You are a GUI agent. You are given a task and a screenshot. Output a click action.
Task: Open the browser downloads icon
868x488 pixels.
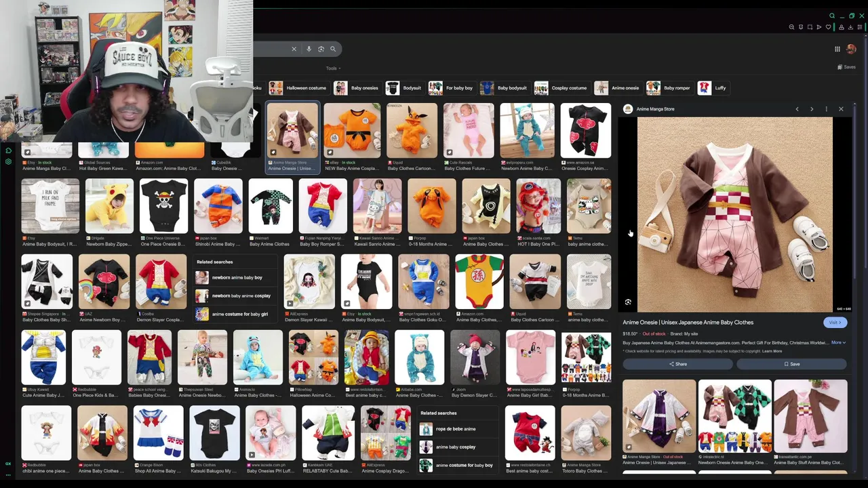pos(850,27)
